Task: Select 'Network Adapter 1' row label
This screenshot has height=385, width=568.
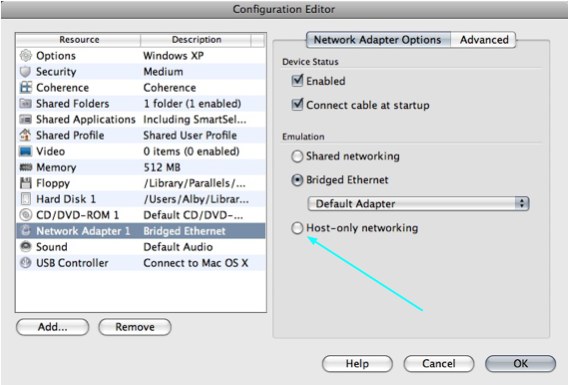Action: tap(83, 231)
